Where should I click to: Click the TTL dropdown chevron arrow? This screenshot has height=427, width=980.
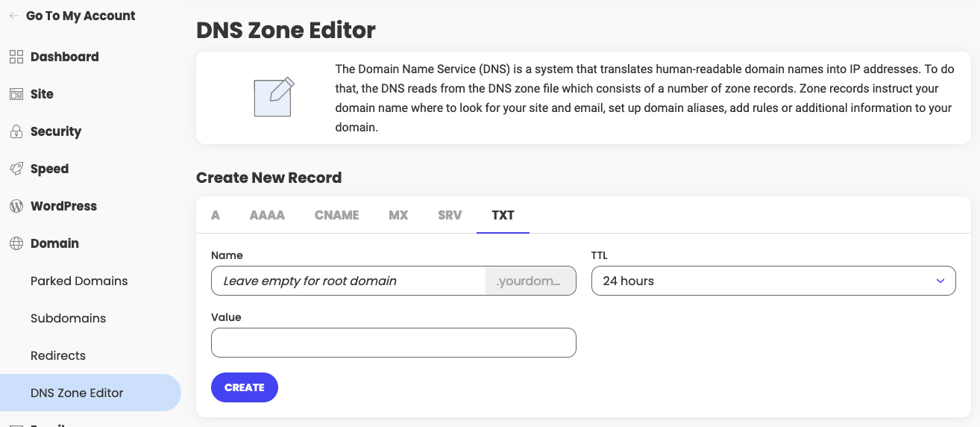(940, 281)
